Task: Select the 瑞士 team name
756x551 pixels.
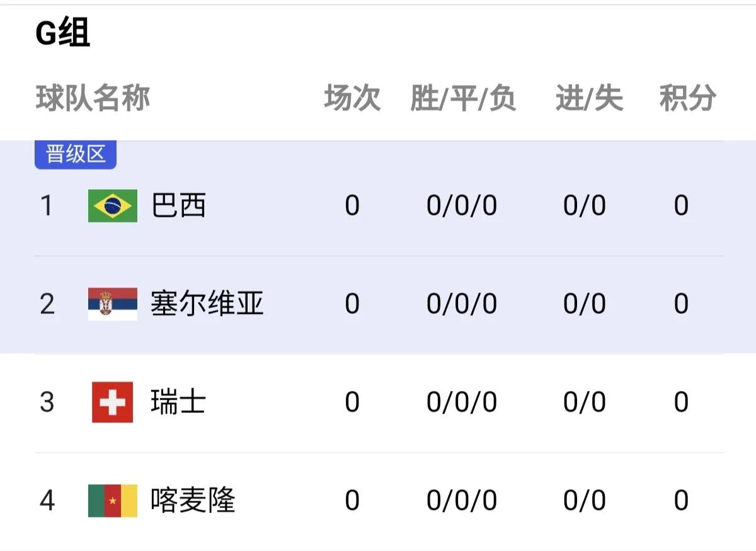Action: point(178,402)
